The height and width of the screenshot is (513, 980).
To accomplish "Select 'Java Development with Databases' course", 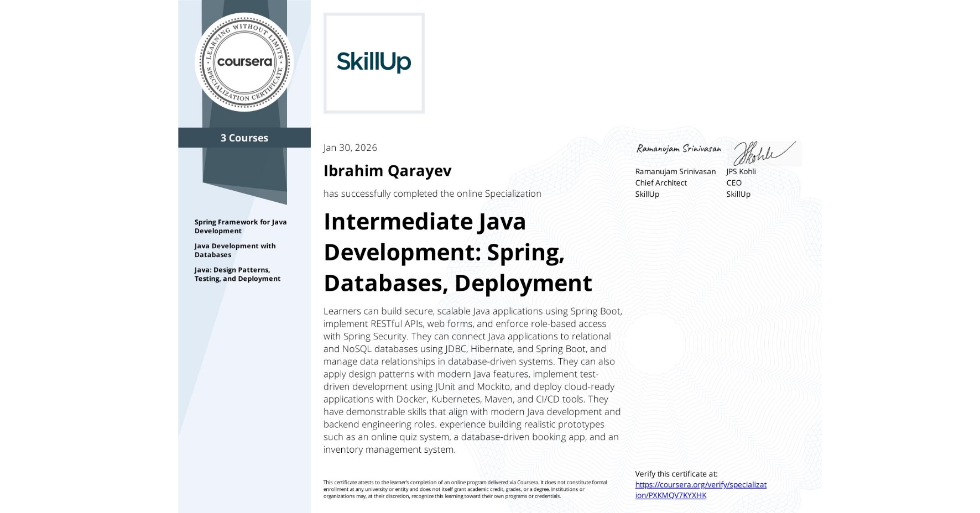I will [235, 250].
